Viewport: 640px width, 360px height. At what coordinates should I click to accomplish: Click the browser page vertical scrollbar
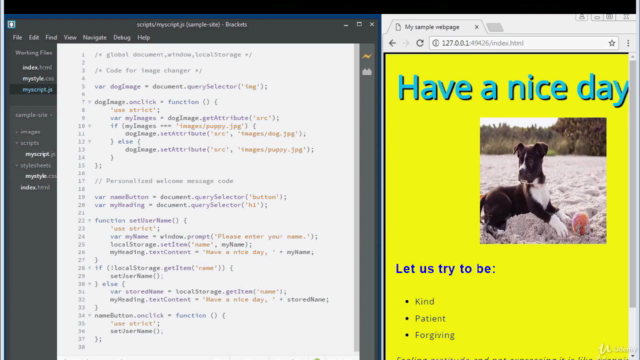[x=633, y=184]
